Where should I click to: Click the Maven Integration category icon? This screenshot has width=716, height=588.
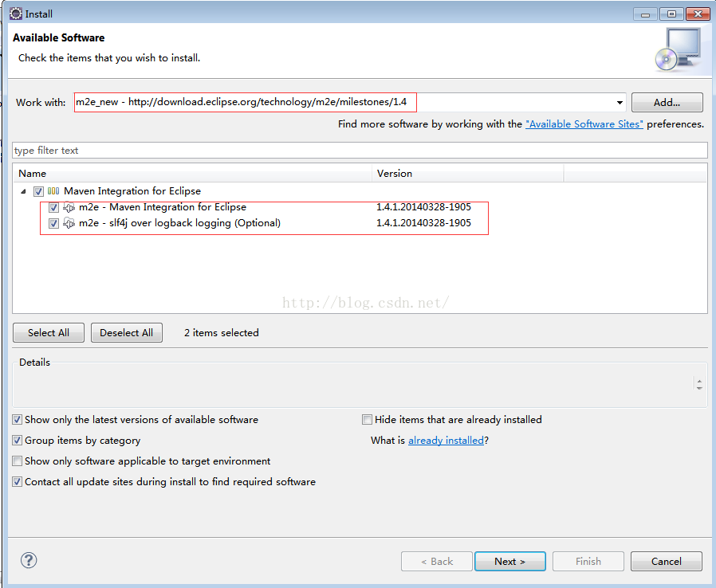[x=53, y=191]
